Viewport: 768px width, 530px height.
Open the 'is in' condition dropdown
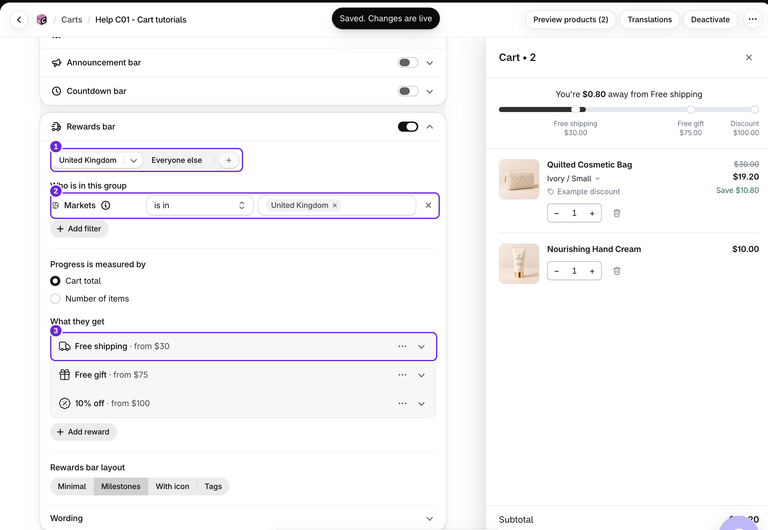pyautogui.click(x=200, y=205)
